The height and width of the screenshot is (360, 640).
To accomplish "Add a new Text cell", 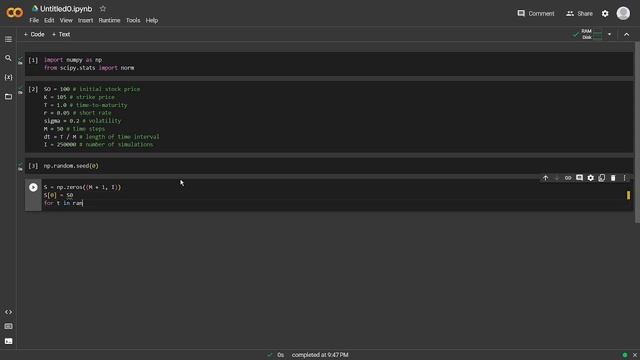I will (x=61, y=34).
